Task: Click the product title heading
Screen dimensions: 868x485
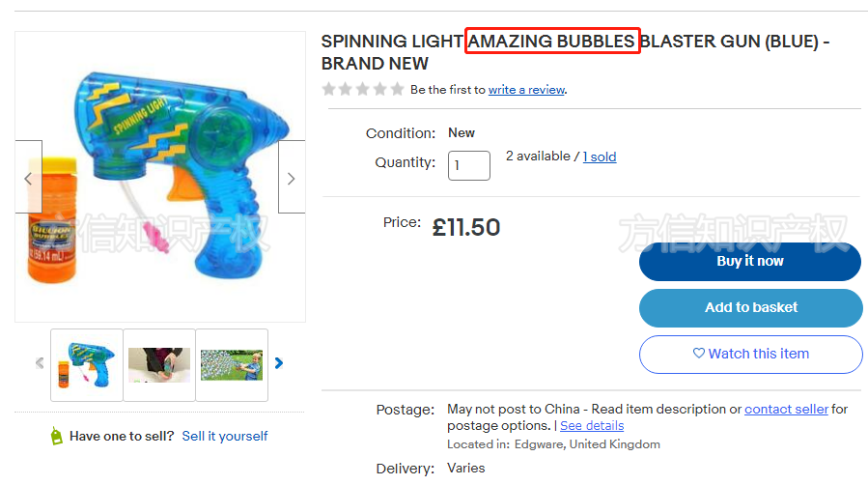Action: (x=575, y=52)
